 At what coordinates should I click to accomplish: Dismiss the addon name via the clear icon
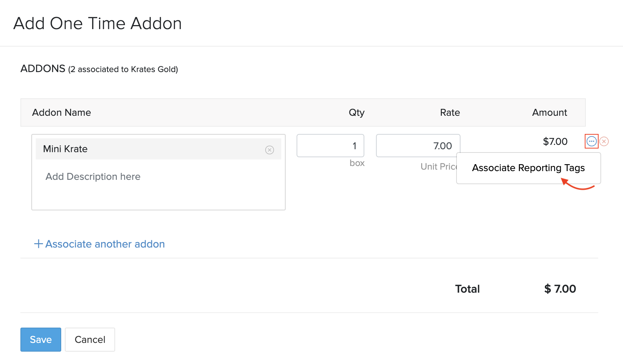pos(270,150)
